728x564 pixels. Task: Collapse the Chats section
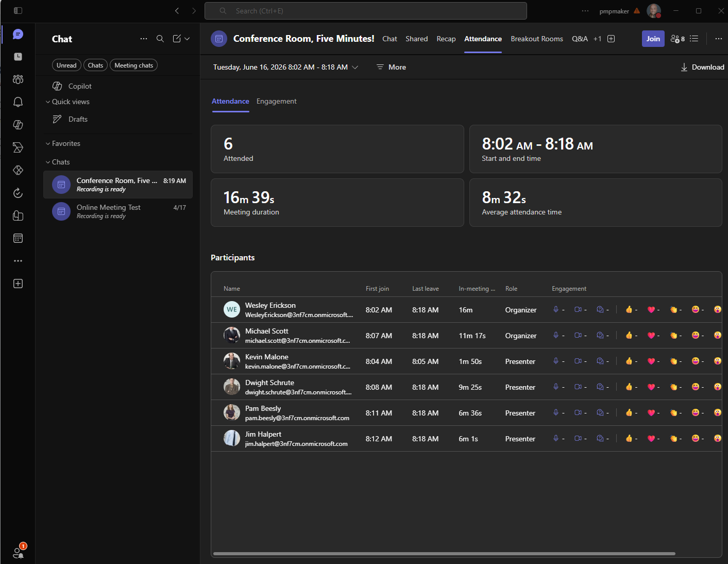58,162
